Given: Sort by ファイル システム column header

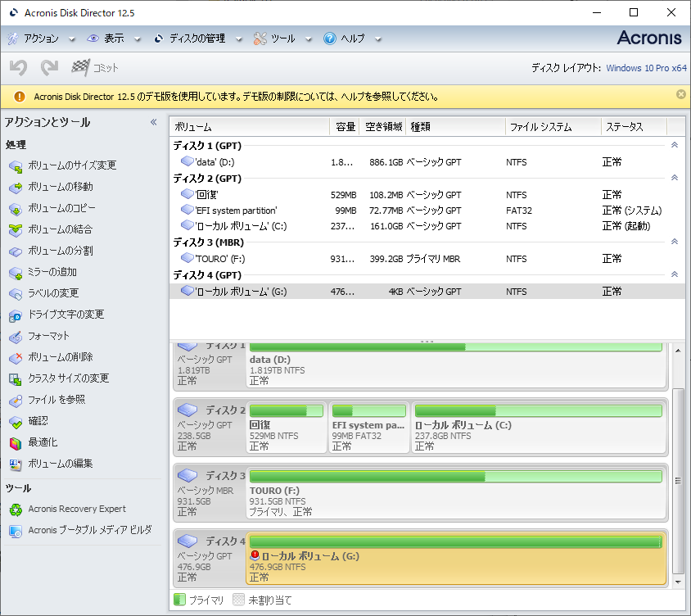Looking at the screenshot, I should click(553, 127).
